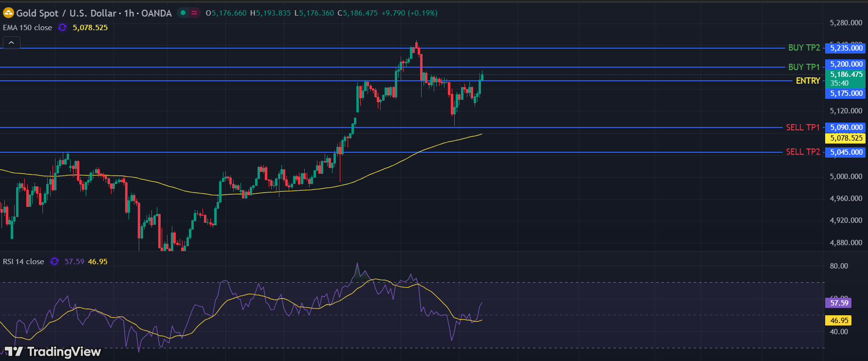Select the RSI 14 close indicator label
Viewport: 868px width, 361px height.
23,262
